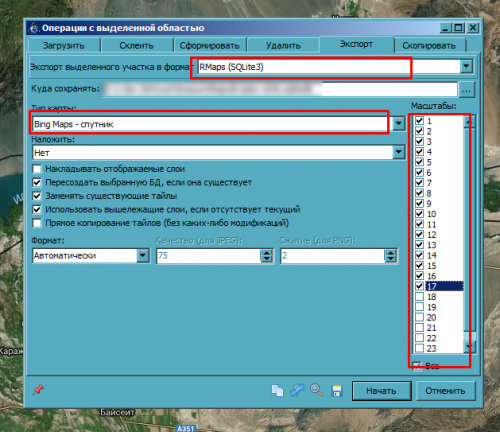Click the app icon in title bar

[34, 28]
